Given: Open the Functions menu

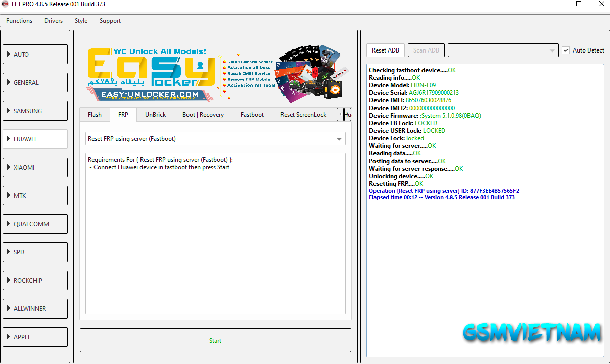Looking at the screenshot, I should 19,21.
